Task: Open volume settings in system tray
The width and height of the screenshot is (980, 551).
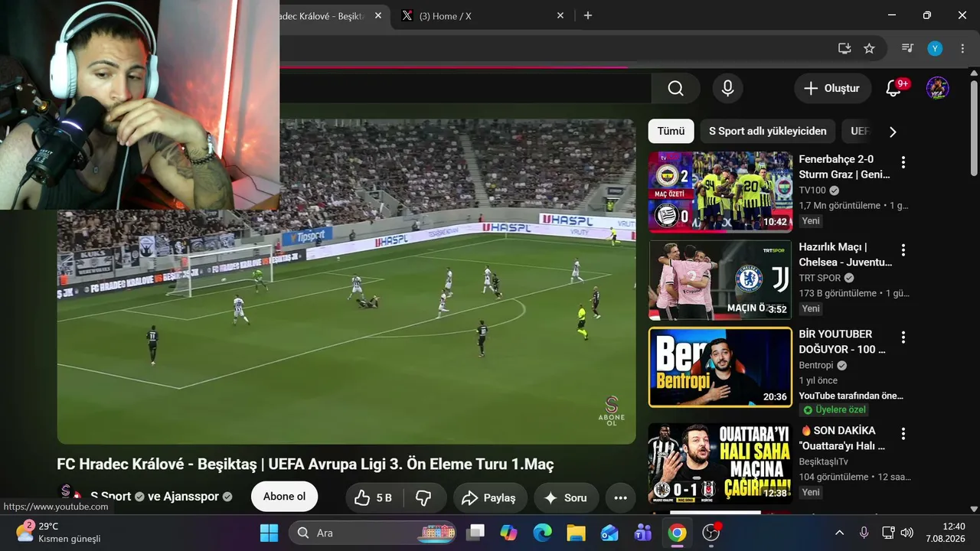Action: pyautogui.click(x=906, y=533)
